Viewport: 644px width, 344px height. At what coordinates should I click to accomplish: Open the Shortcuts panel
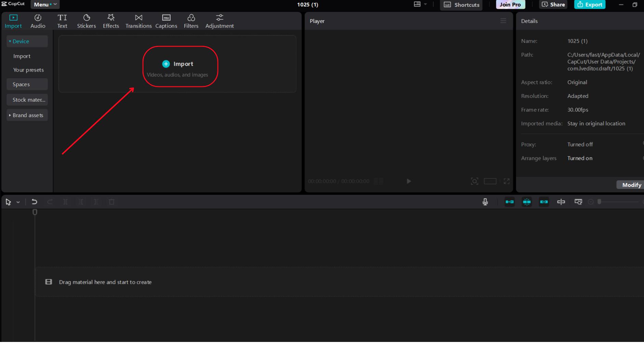(461, 5)
